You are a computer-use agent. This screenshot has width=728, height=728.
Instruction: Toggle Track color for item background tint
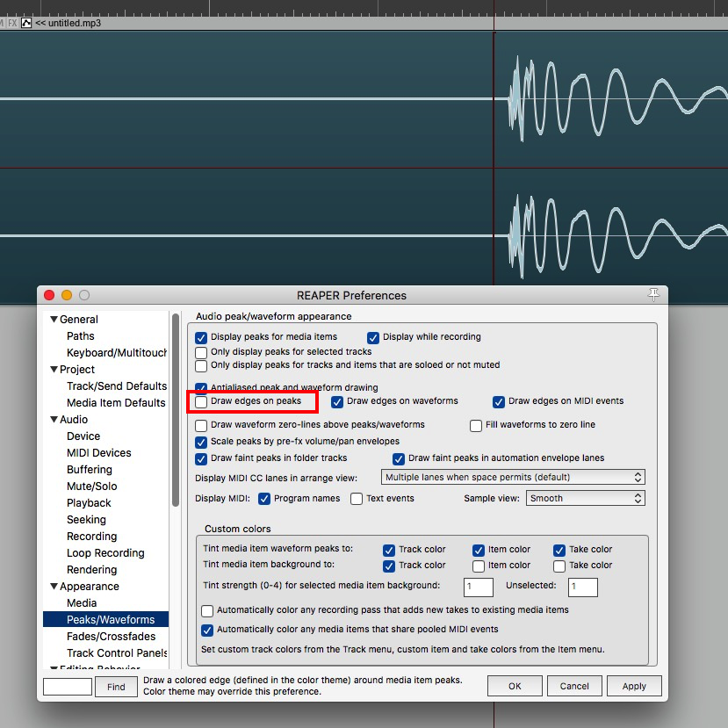[389, 566]
